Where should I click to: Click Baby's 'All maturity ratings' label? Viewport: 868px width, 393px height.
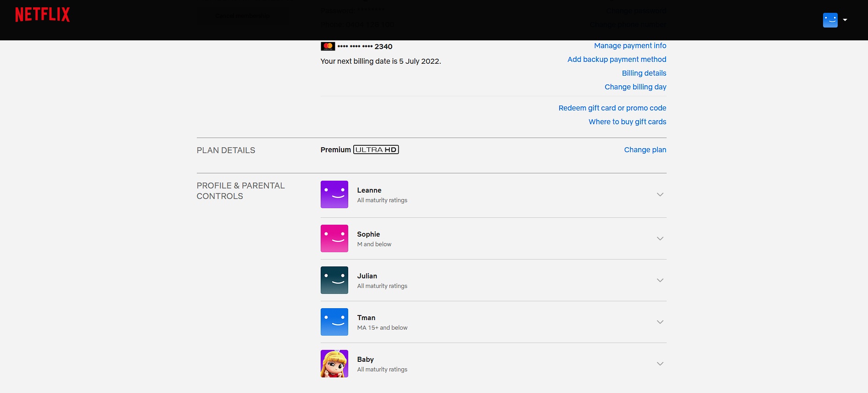coord(382,370)
